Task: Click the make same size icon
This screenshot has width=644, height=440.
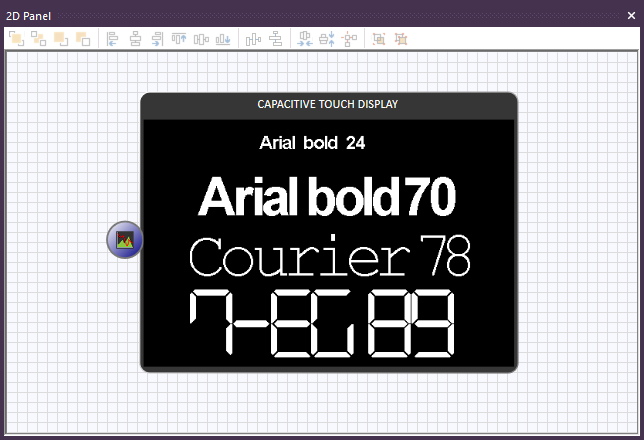Action: click(x=348, y=39)
